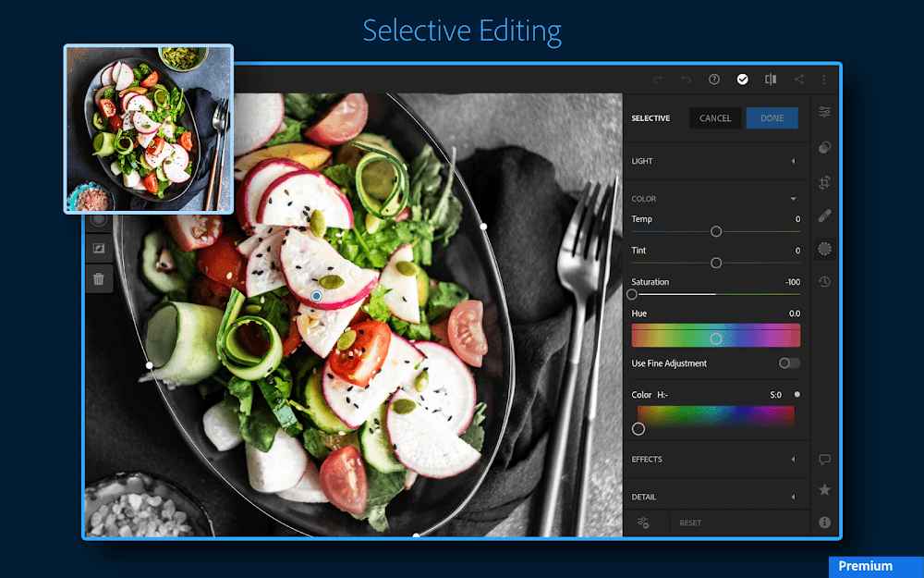Select the Crop & Rotate tool
This screenshot has height=578, width=924.
tap(824, 183)
